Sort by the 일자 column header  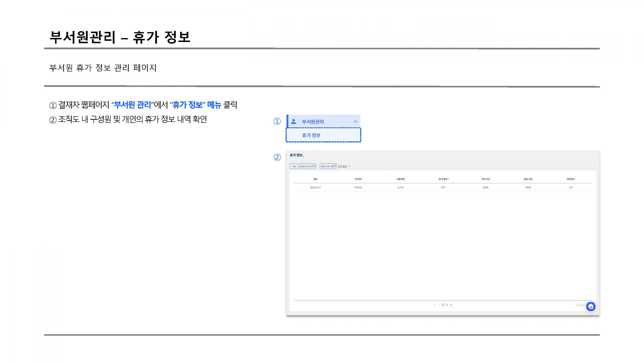coord(315,179)
